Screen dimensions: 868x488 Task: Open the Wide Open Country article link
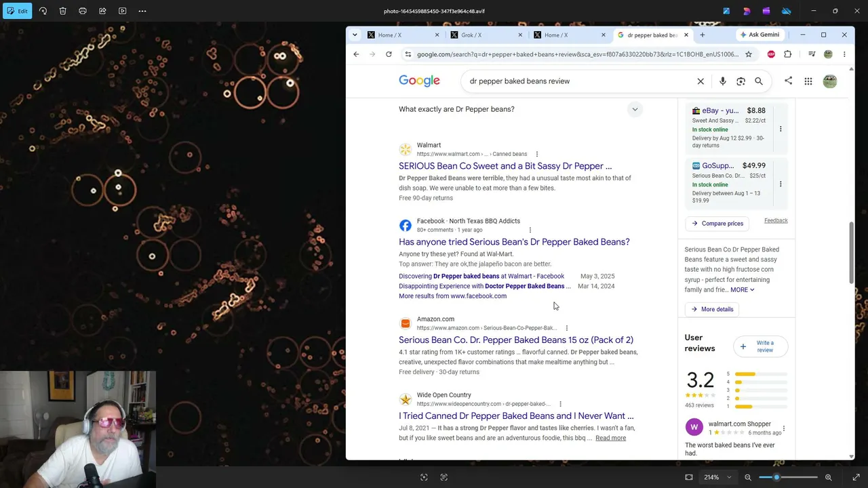[516, 416]
